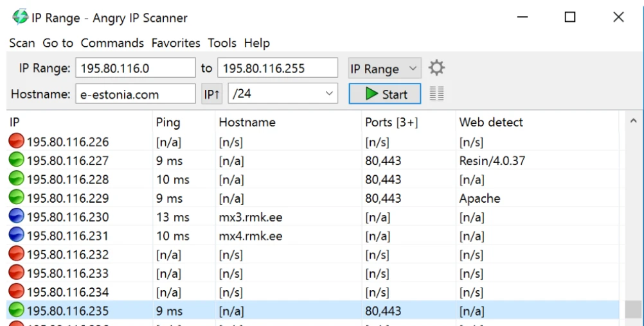Click the IP↑ hostname lookup button
Screen dimensions: 644x326
tap(211, 94)
